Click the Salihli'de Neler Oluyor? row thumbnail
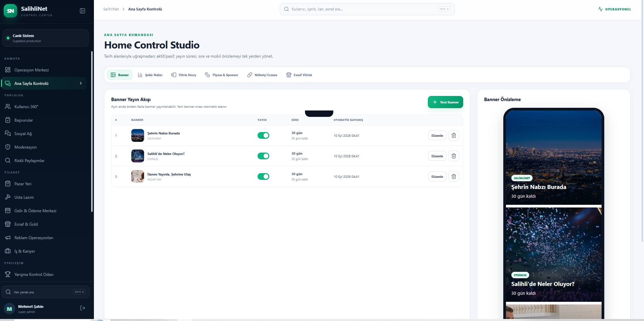The width and height of the screenshot is (644, 321). click(x=138, y=156)
